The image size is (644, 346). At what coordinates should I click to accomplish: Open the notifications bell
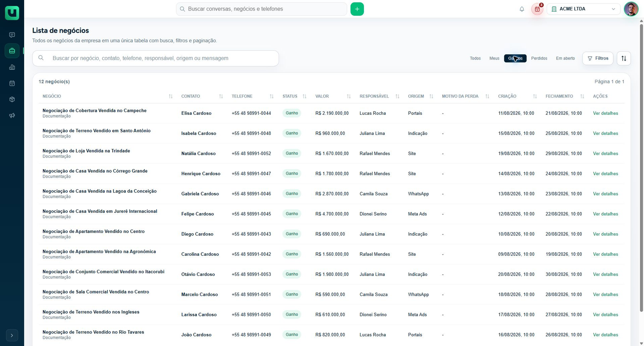(522, 9)
